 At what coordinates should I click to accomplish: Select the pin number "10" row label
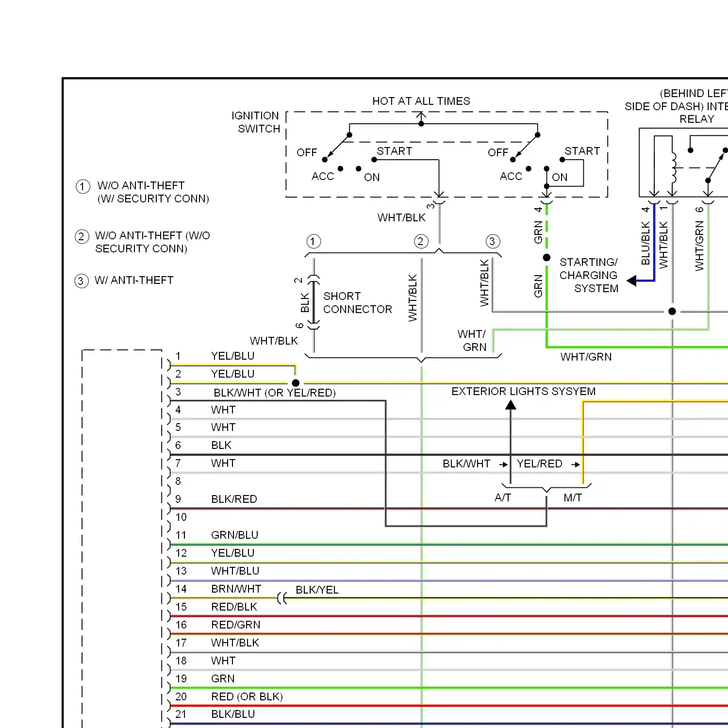click(181, 517)
